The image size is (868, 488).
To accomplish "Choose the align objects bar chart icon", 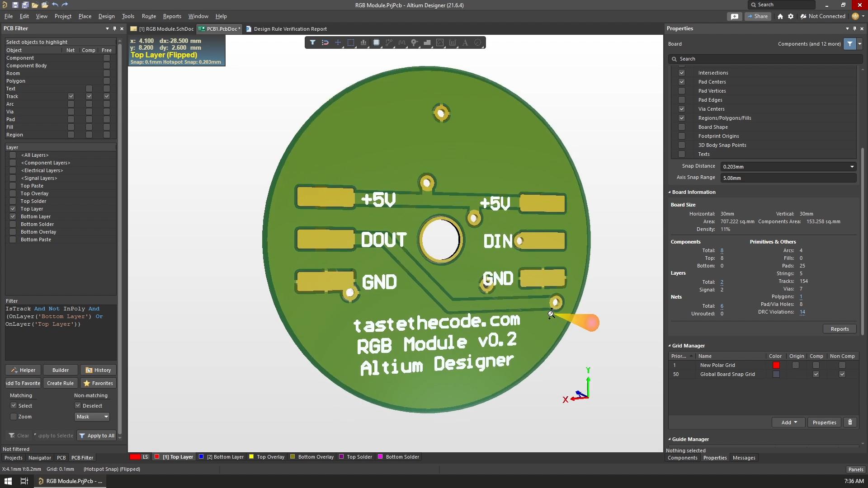I will tap(363, 42).
